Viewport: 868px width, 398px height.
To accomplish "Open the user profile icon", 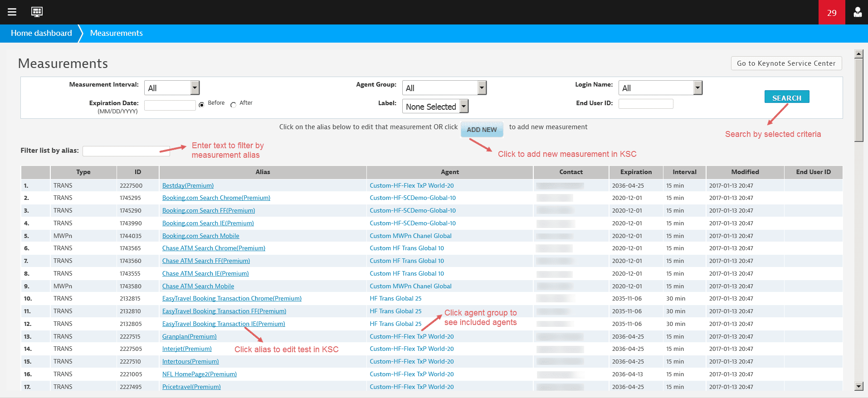I will coord(857,12).
